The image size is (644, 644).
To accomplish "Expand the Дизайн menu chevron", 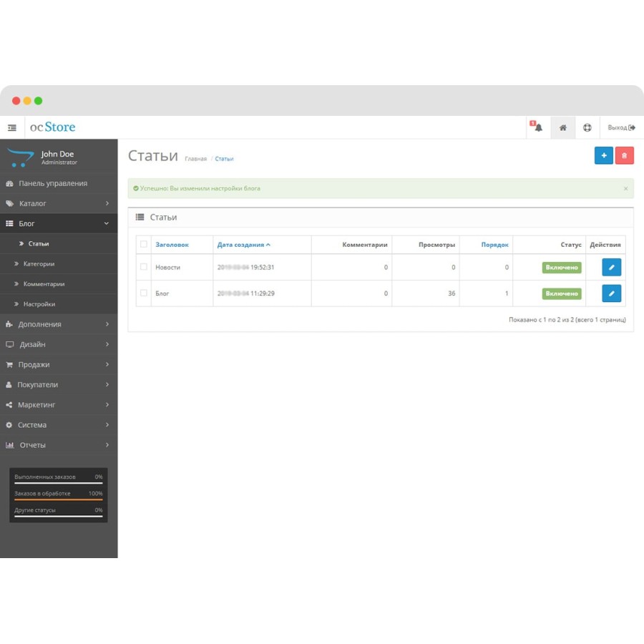I will [x=107, y=344].
